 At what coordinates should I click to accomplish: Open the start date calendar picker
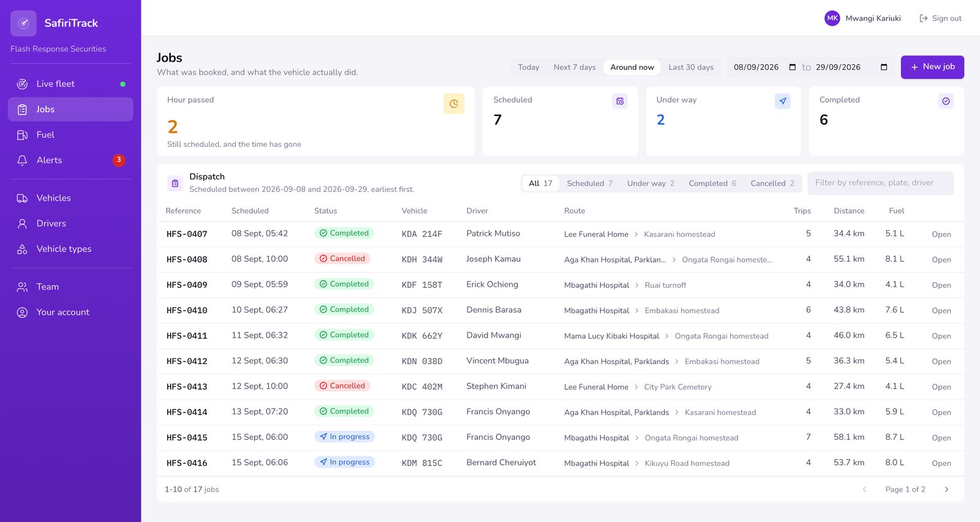click(792, 67)
